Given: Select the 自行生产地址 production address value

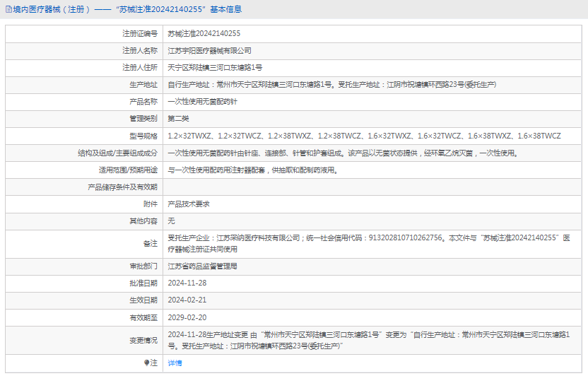Looking at the screenshot, I should pos(332,85).
